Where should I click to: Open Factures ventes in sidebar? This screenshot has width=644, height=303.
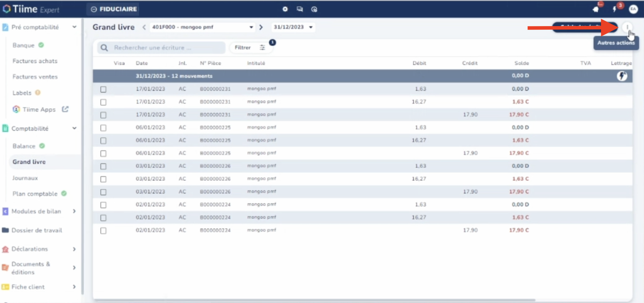coord(35,77)
